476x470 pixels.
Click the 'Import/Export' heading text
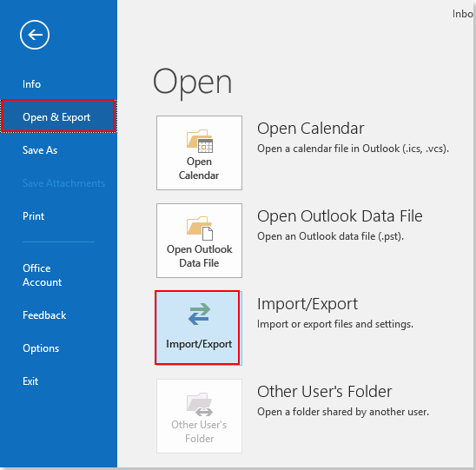tap(307, 304)
